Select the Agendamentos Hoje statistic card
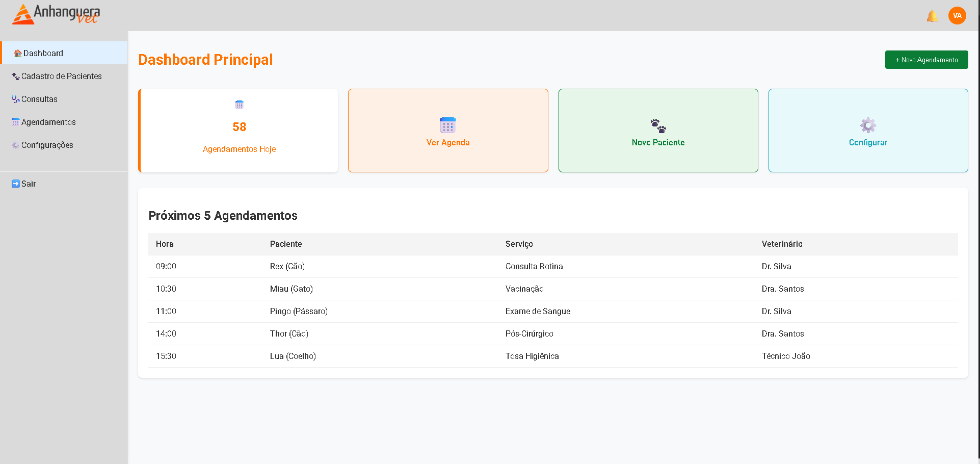 pos(239,131)
